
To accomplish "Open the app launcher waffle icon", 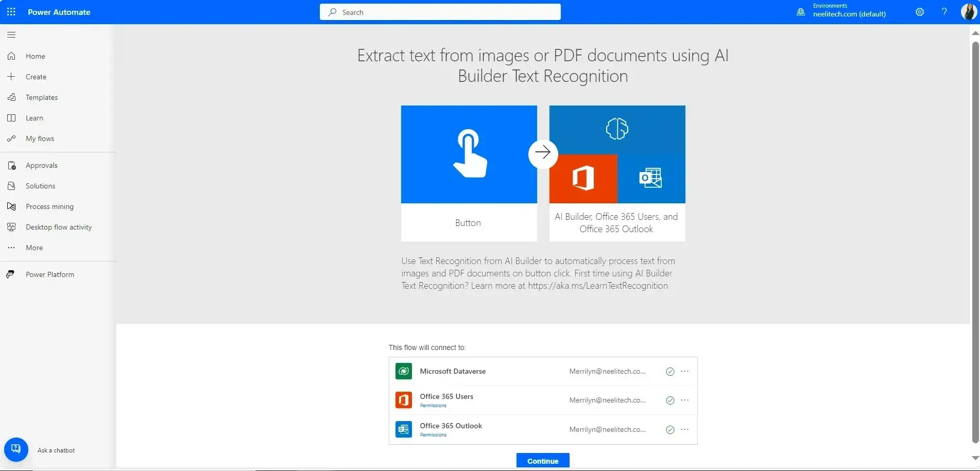I will coord(11,12).
